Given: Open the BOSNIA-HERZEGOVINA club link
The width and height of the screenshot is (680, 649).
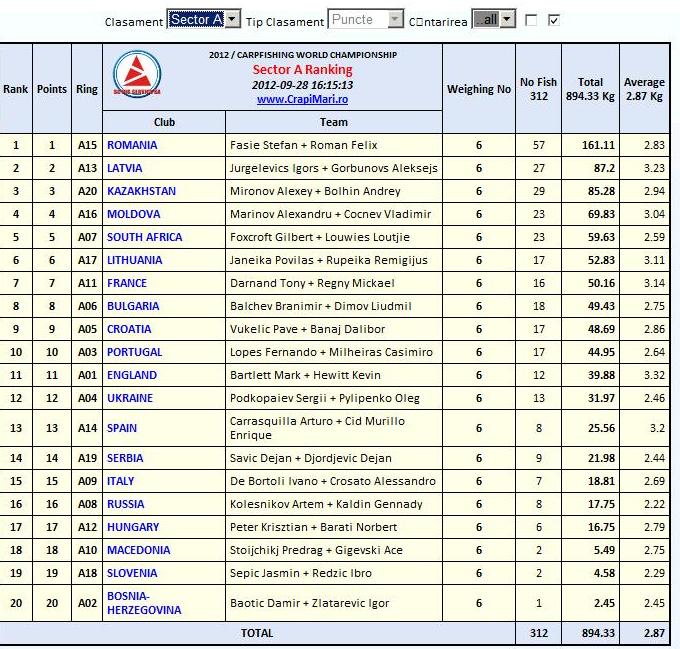Looking at the screenshot, I should (144, 603).
